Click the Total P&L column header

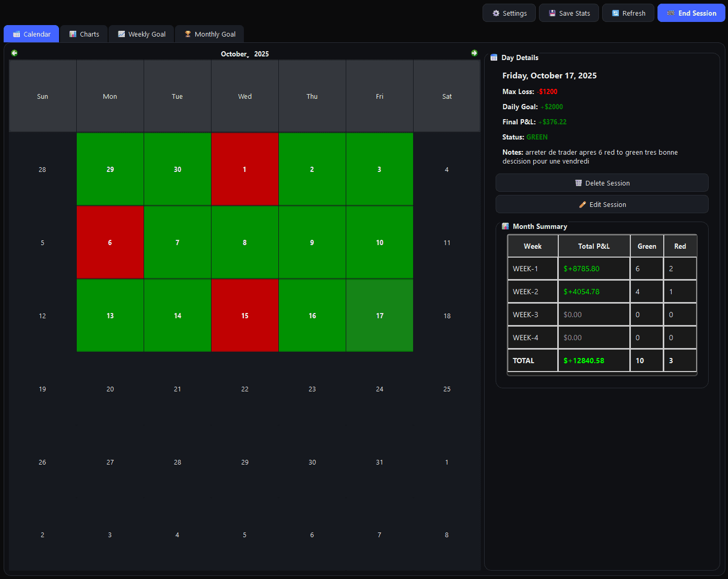(x=594, y=246)
